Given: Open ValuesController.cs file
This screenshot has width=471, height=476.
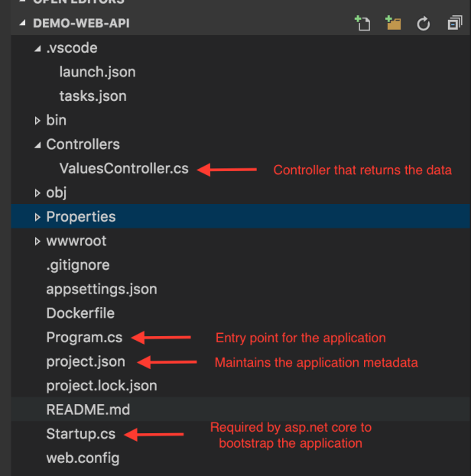Looking at the screenshot, I should click(123, 169).
